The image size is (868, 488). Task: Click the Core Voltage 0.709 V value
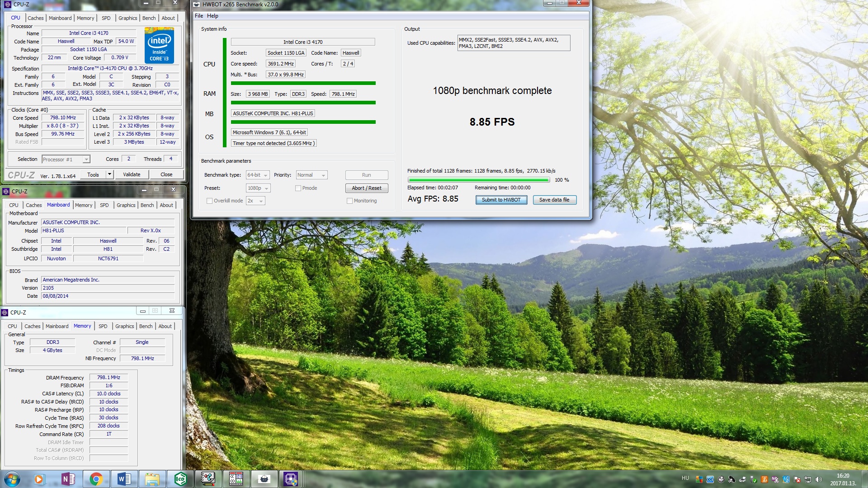(x=119, y=58)
